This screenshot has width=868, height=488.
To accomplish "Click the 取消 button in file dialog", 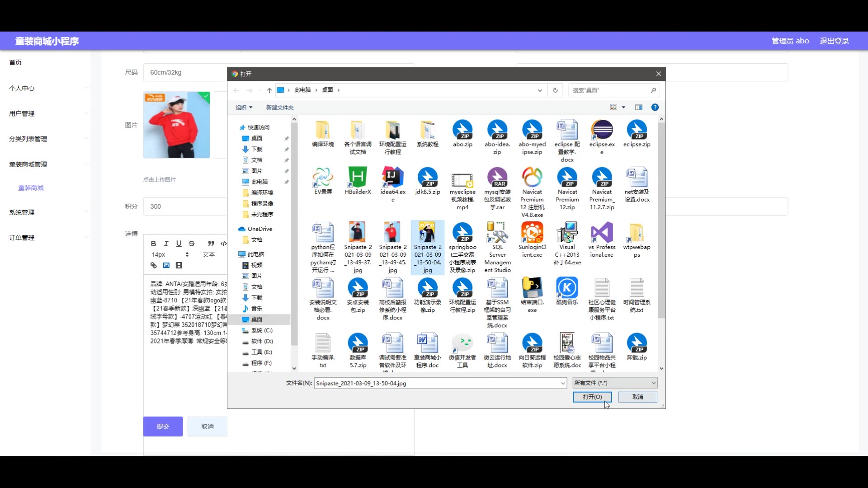I will click(x=637, y=397).
